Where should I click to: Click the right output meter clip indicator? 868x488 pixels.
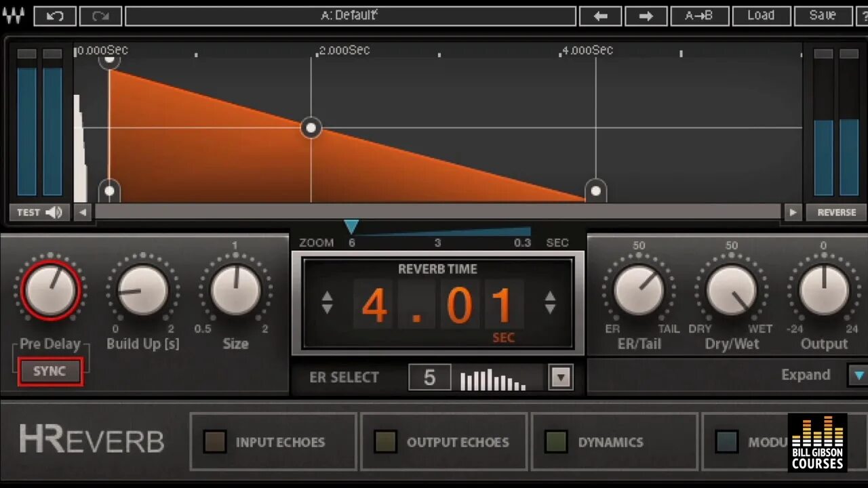849,54
